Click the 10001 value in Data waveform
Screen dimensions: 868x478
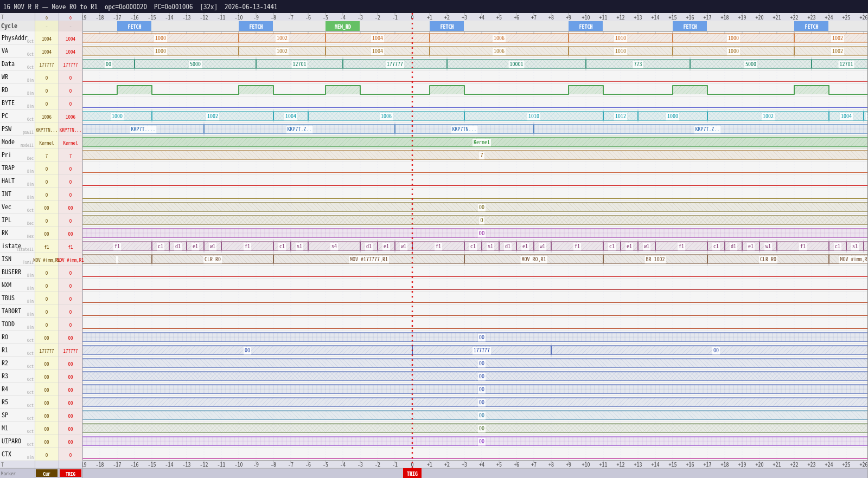pos(516,64)
